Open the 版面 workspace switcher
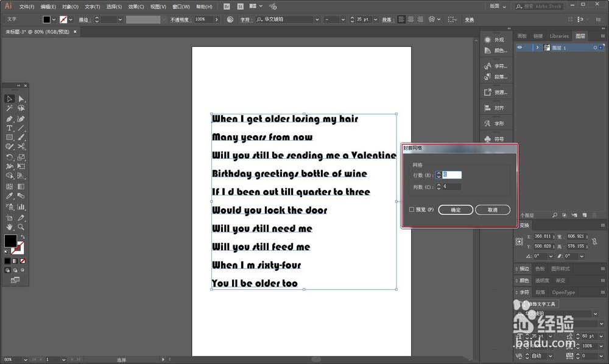Image resolution: width=609 pixels, height=364 pixels. coord(498,6)
